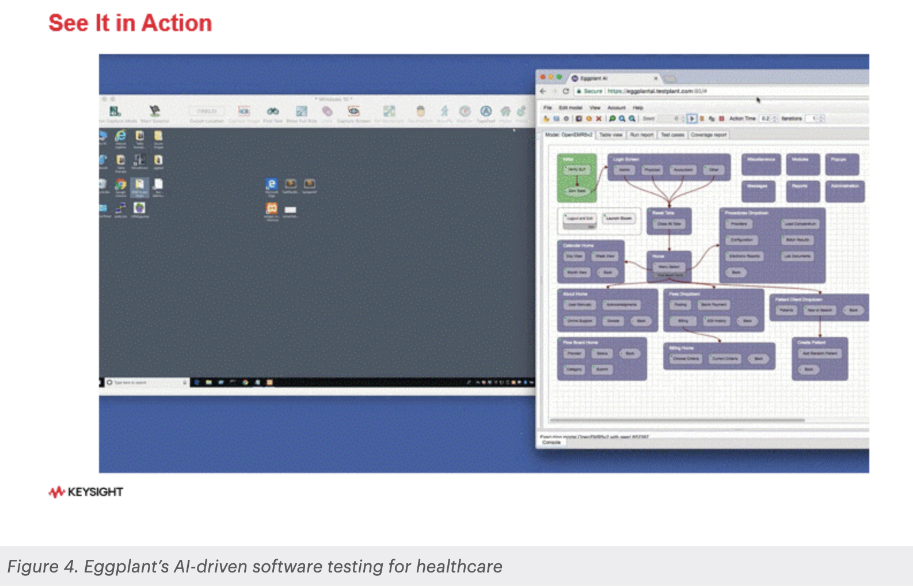The height and width of the screenshot is (588, 913).
Task: Open the Edit model menu
Action: pos(570,108)
